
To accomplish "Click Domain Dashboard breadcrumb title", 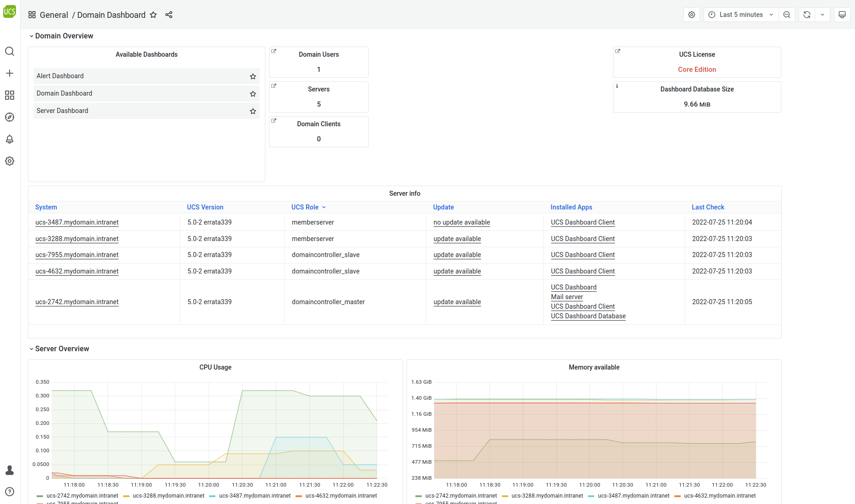I will [x=111, y=15].
